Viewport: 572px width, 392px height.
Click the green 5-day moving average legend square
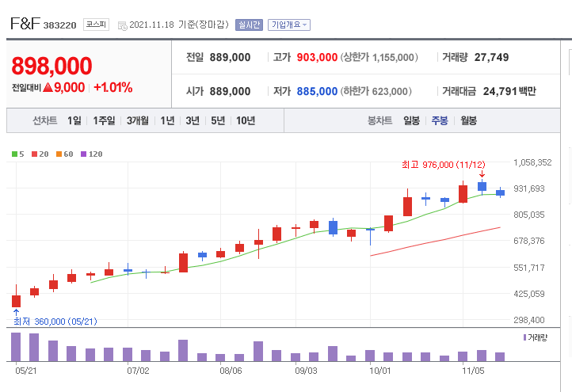[14, 154]
